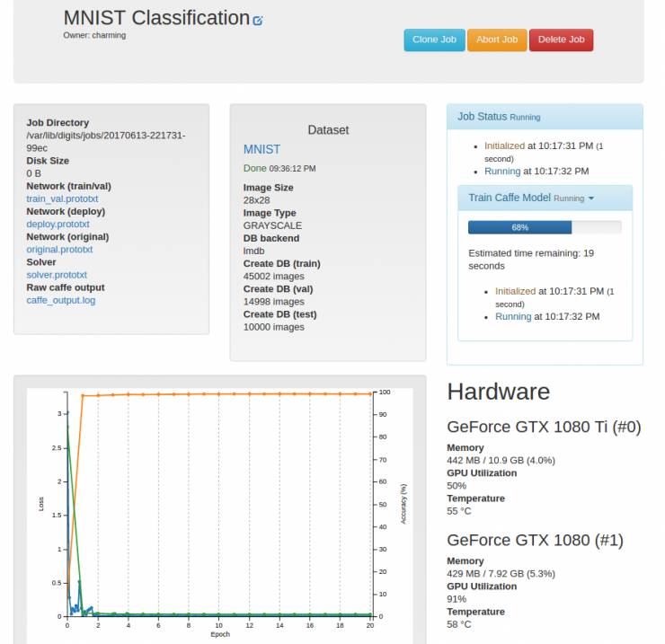This screenshot has height=644, width=665.
Task: Click the MNIST Classification job title
Action: [156, 18]
